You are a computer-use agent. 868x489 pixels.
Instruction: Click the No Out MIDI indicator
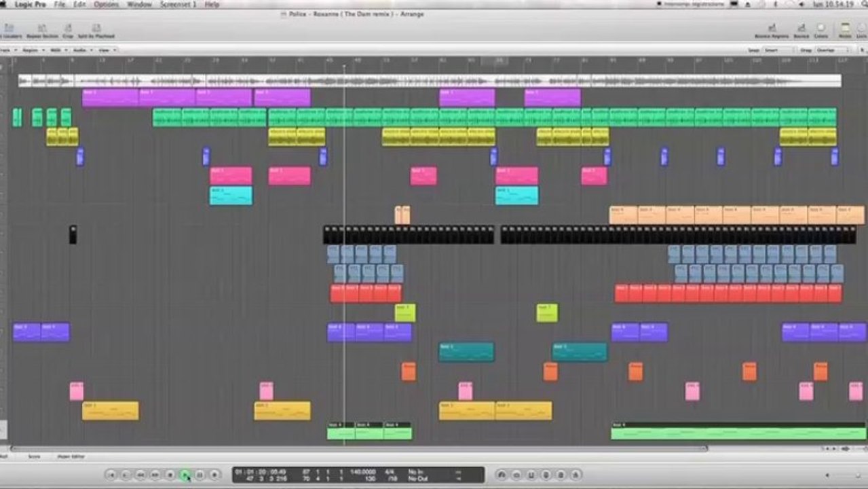click(417, 478)
